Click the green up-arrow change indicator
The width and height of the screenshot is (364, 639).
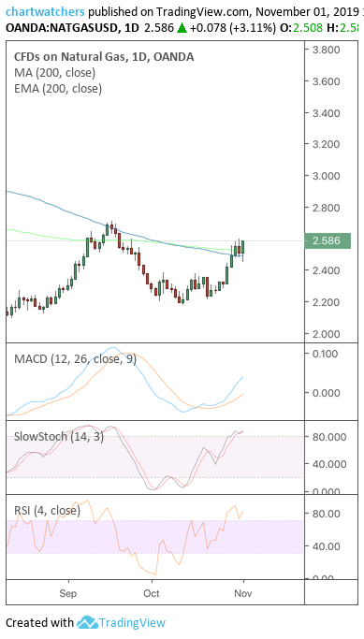pos(182,28)
